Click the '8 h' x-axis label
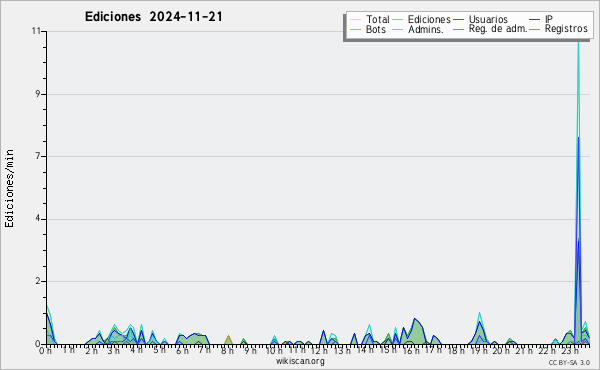Image resolution: width=600 pixels, height=370 pixels. pos(227,350)
